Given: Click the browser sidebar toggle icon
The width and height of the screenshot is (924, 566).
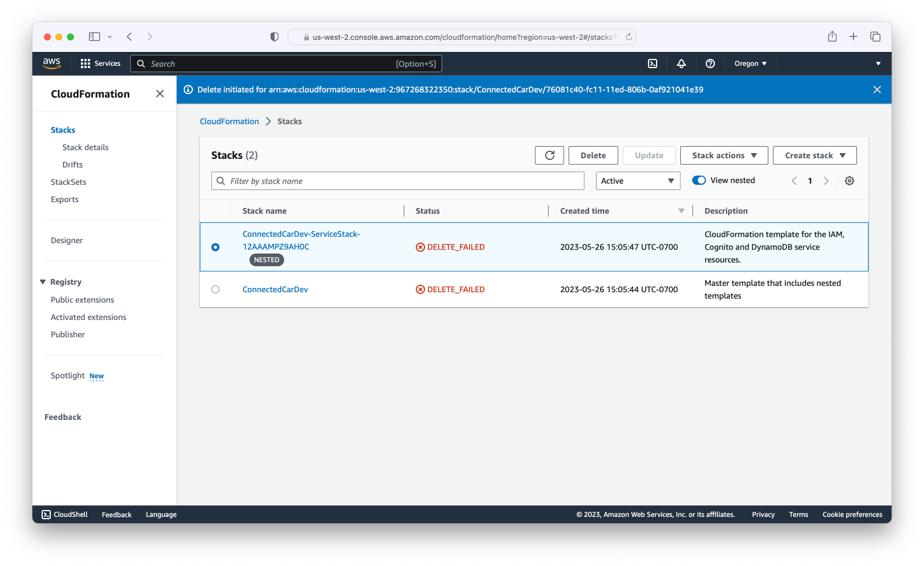Looking at the screenshot, I should (95, 36).
